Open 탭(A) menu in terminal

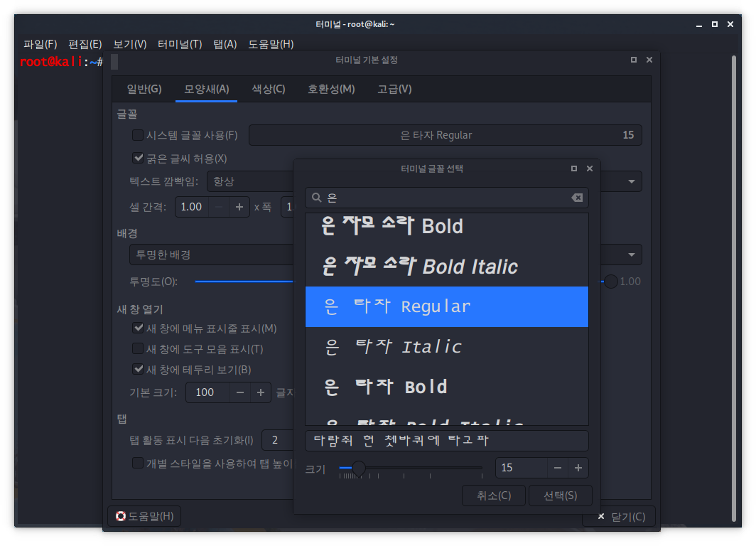(x=225, y=44)
